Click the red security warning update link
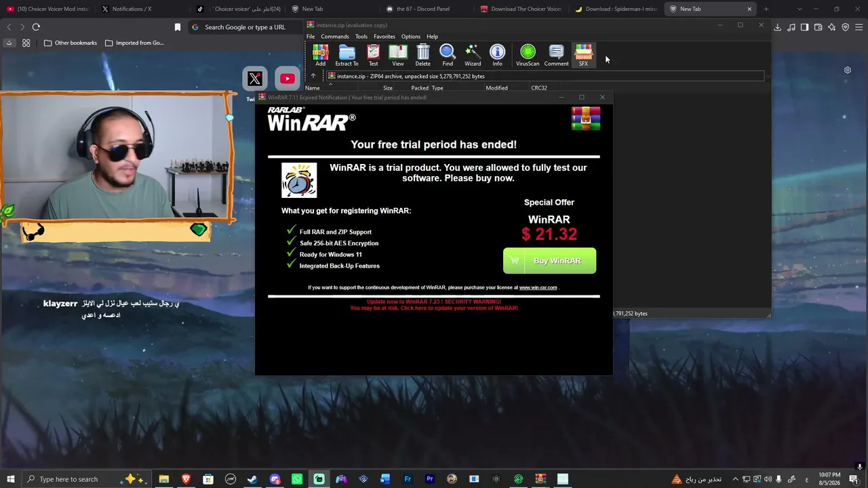Image resolution: width=868 pixels, height=488 pixels. 434,305
